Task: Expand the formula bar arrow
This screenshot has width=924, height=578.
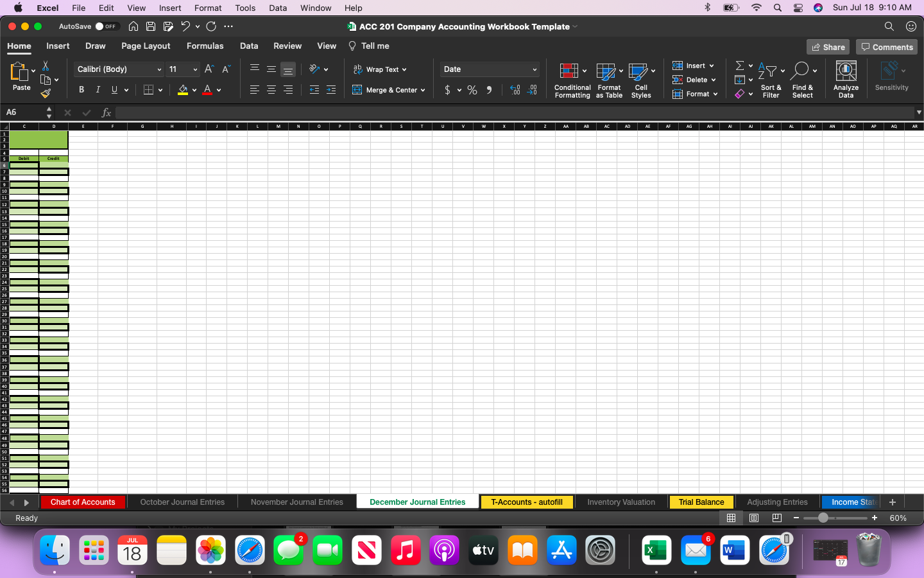Action: 919,112
